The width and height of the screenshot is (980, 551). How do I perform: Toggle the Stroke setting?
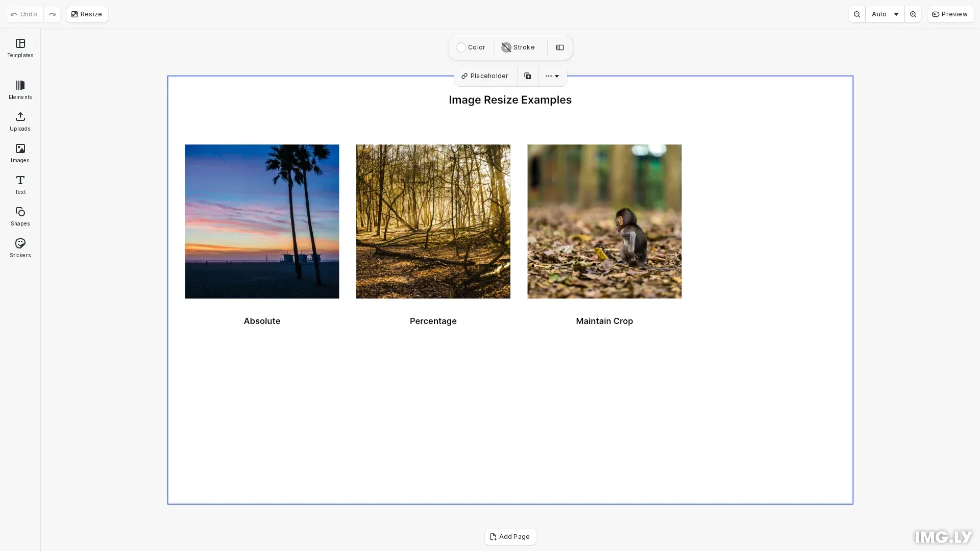tap(518, 47)
